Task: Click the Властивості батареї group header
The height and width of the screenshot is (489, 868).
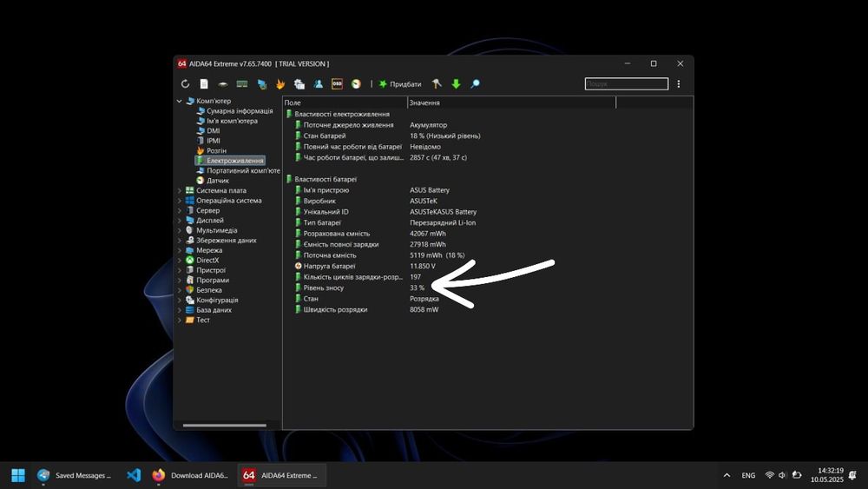Action: (x=321, y=180)
